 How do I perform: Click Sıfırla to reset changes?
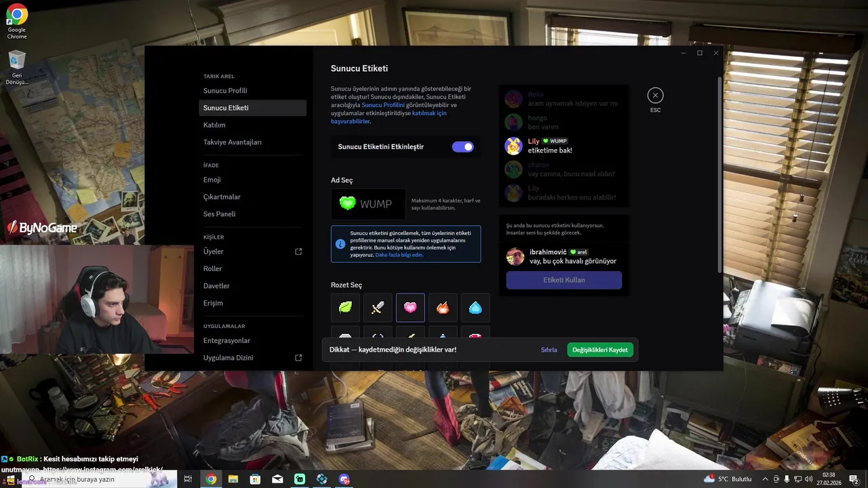(x=549, y=350)
